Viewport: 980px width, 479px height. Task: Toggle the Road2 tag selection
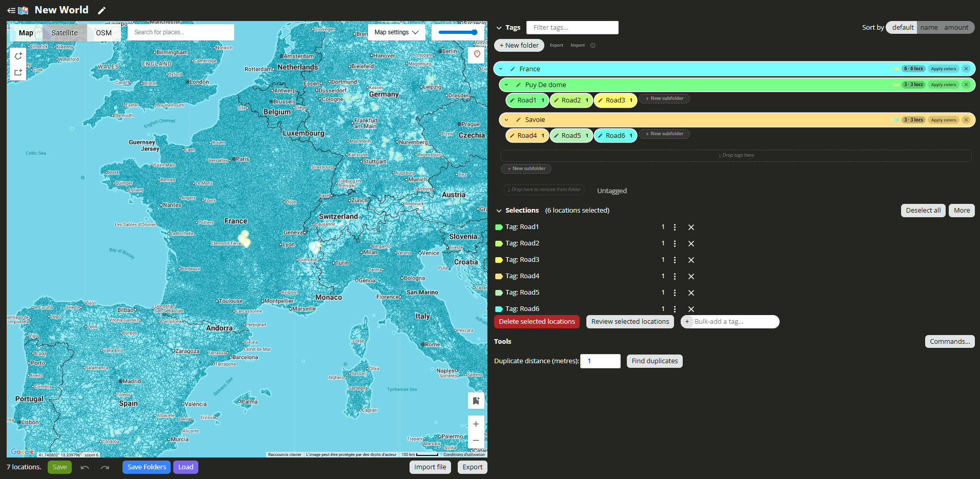[571, 100]
